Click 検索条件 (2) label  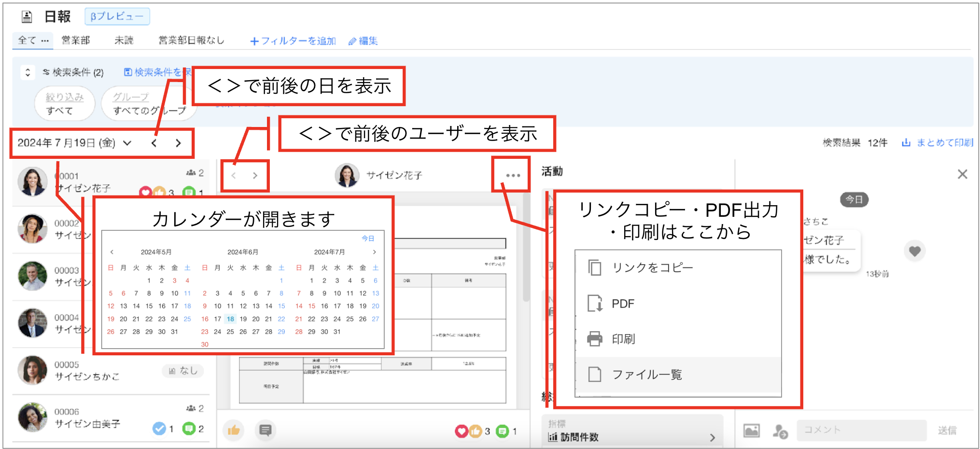(73, 72)
